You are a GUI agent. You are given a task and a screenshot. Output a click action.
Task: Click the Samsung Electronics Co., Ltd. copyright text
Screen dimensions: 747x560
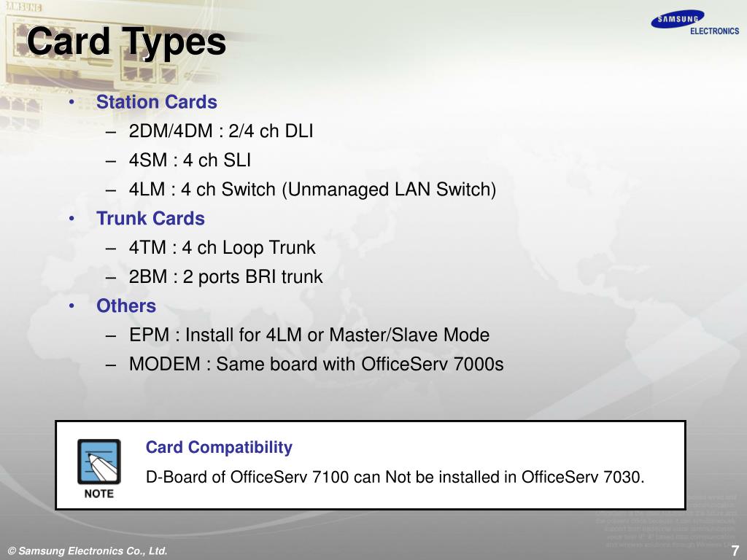88,551
